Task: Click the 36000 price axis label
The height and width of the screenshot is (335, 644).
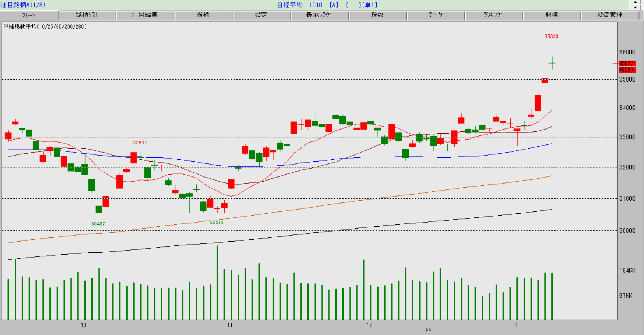Action: 627,52
